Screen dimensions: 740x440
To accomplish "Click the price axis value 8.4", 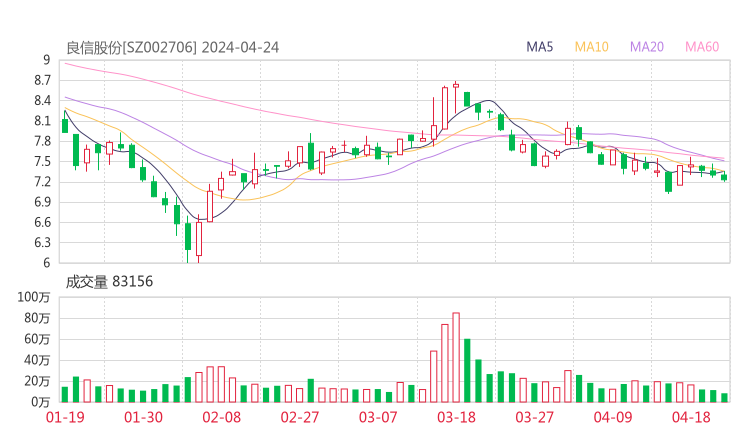I will pos(42,101).
